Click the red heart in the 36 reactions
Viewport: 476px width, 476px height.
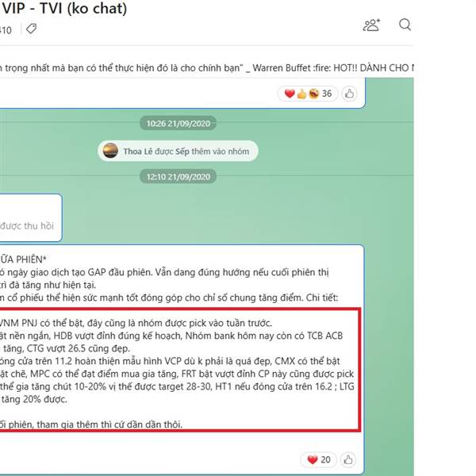click(x=290, y=94)
